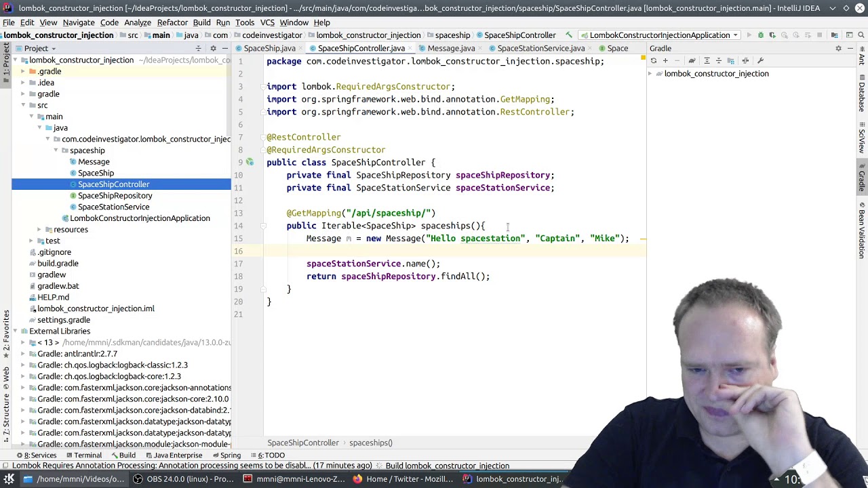Open the KDE application launcher
This screenshot has height=488, width=868.
(x=9, y=479)
